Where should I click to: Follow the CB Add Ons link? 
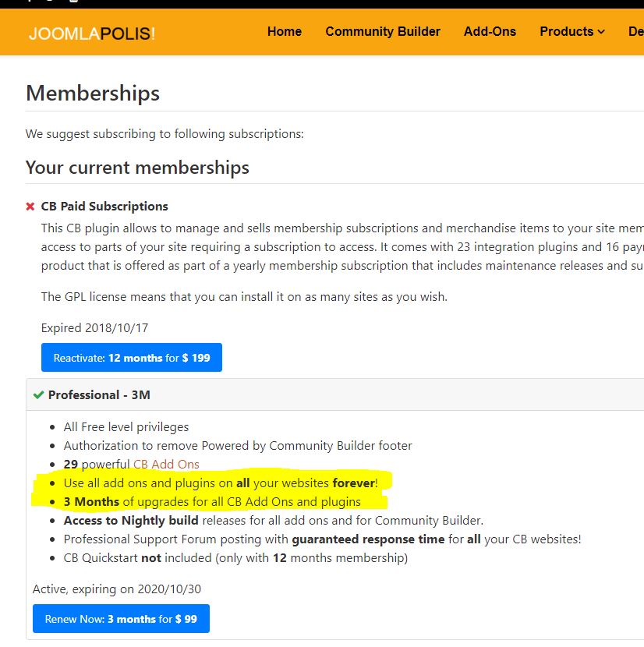166,465
